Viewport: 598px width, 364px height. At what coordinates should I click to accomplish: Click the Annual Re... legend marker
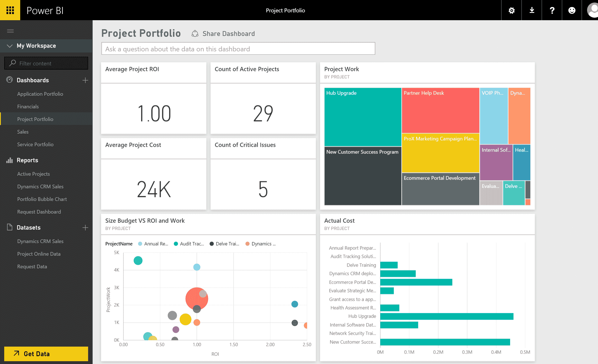pos(140,244)
